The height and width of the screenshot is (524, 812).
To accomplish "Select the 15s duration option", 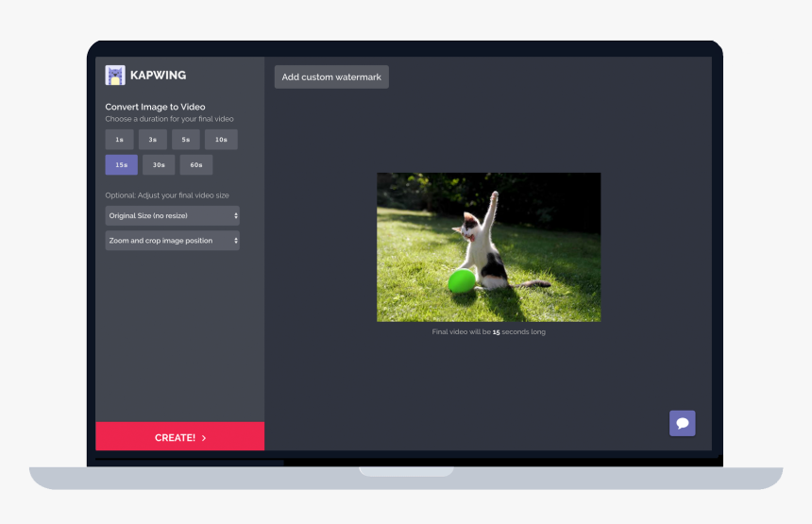I will pos(121,164).
